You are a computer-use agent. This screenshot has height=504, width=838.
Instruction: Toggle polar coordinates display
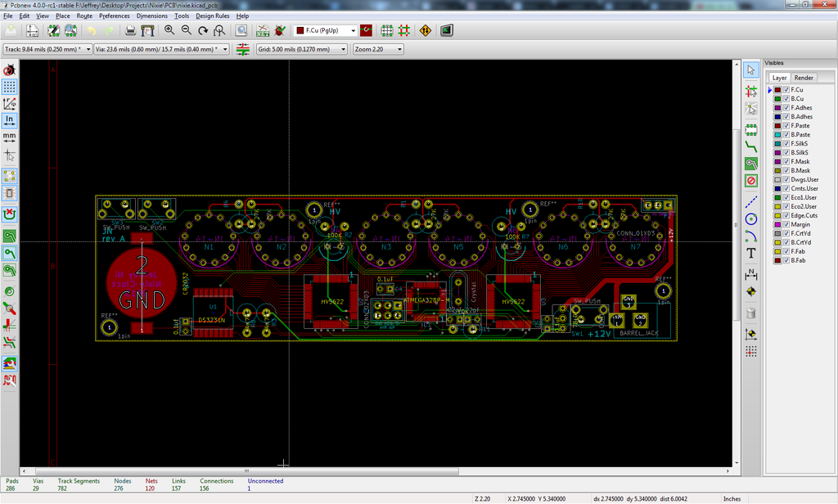coord(10,103)
